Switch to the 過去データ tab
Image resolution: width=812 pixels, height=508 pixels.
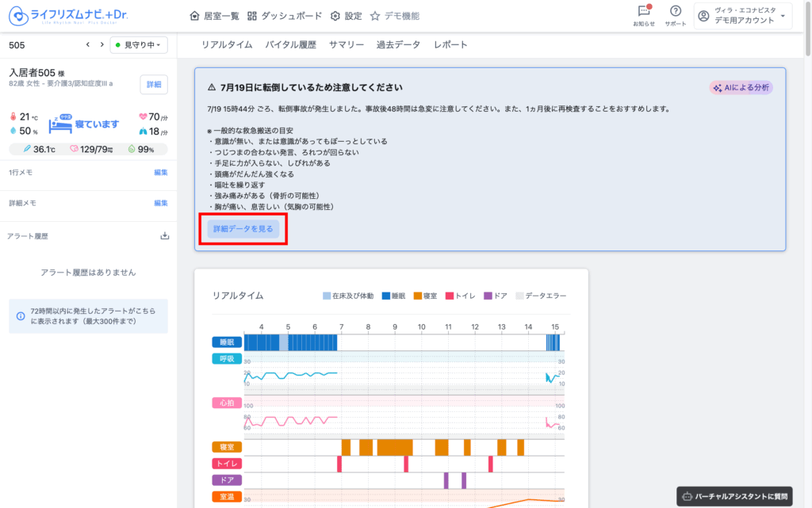tap(398, 45)
